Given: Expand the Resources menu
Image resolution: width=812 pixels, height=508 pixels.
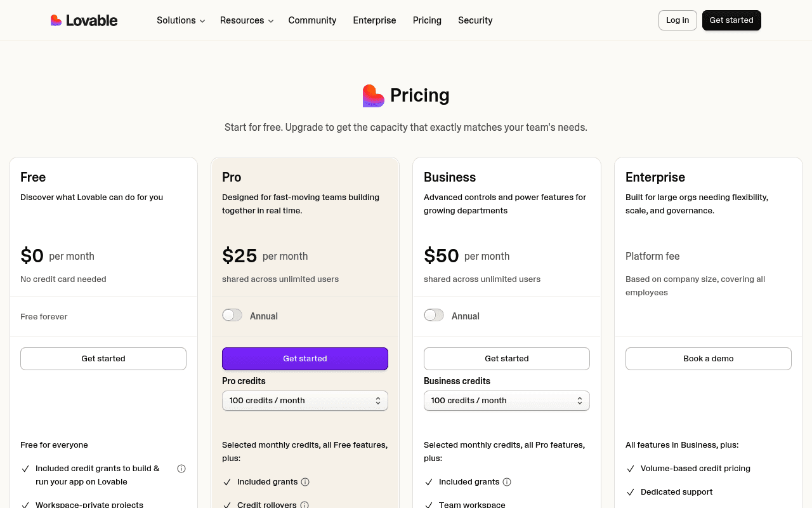Looking at the screenshot, I should pos(247,20).
